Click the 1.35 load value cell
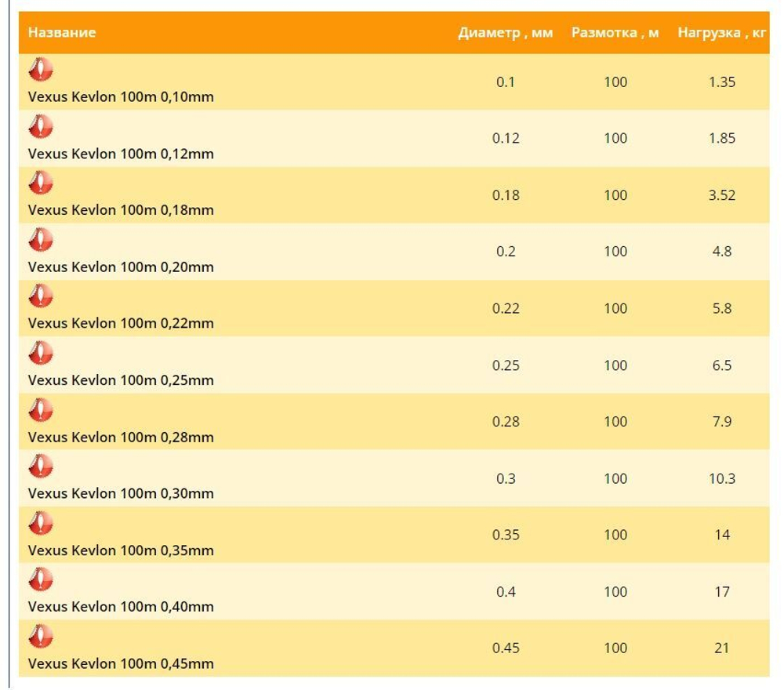784x690 pixels. pos(721,82)
